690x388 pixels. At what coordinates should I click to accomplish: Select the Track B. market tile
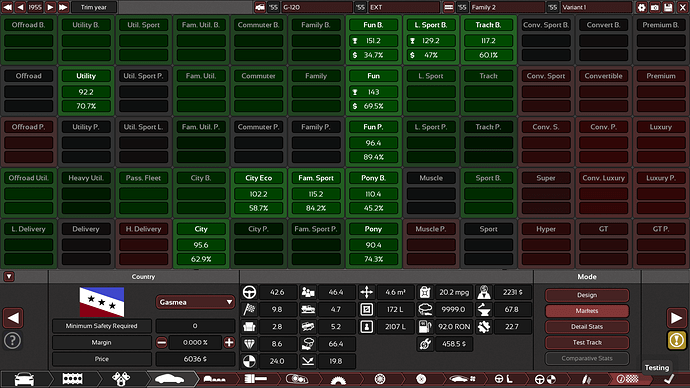point(488,40)
